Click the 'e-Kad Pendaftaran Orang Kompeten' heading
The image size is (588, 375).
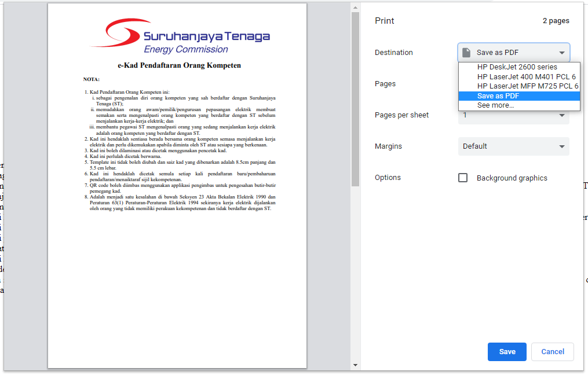point(179,65)
